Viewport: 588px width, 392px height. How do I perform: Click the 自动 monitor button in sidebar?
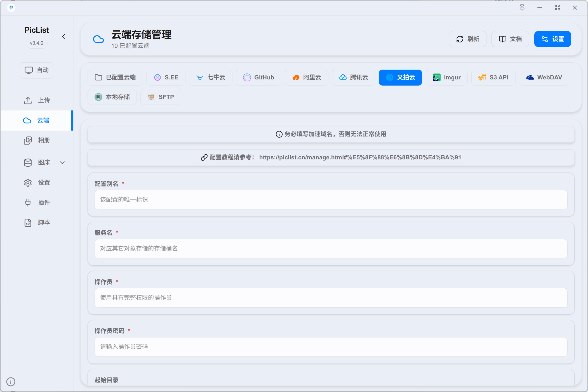click(x=37, y=70)
